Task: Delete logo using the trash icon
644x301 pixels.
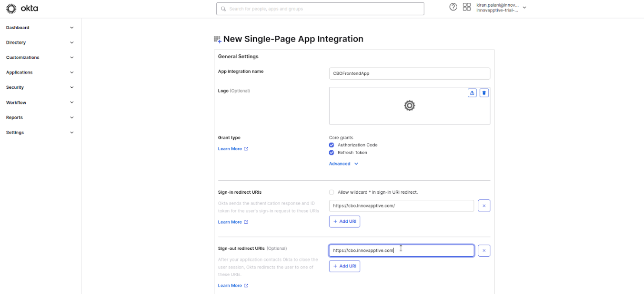Action: pyautogui.click(x=484, y=93)
